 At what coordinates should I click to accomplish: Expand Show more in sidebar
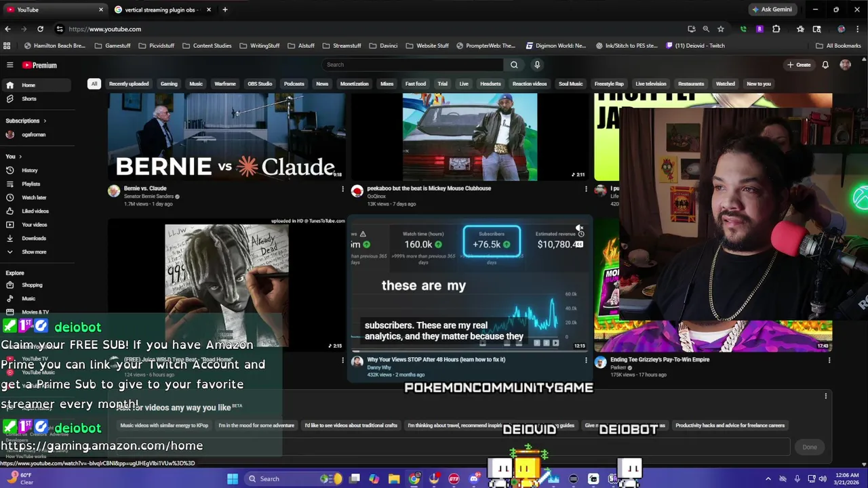(35, 251)
